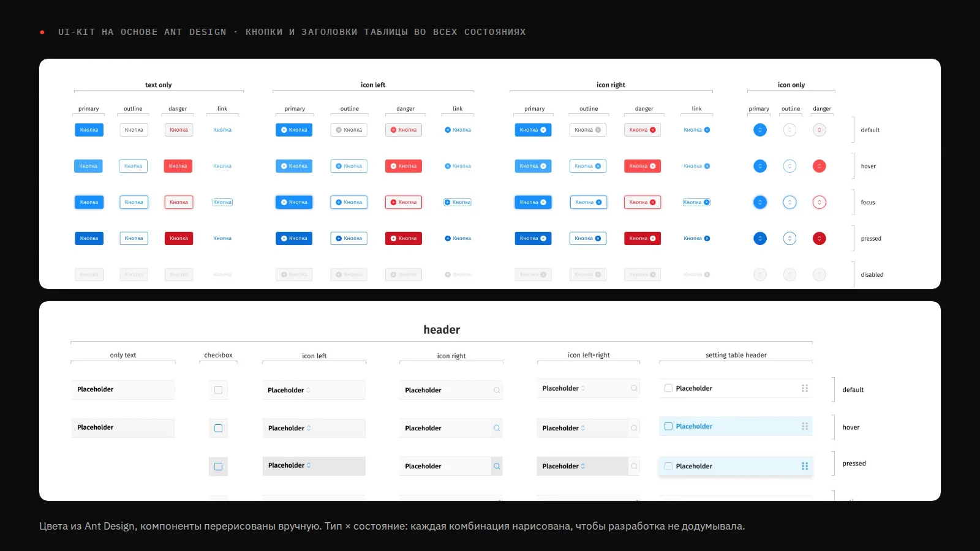The image size is (980, 551).
Task: Click search icon in default icon right header
Action: (497, 390)
